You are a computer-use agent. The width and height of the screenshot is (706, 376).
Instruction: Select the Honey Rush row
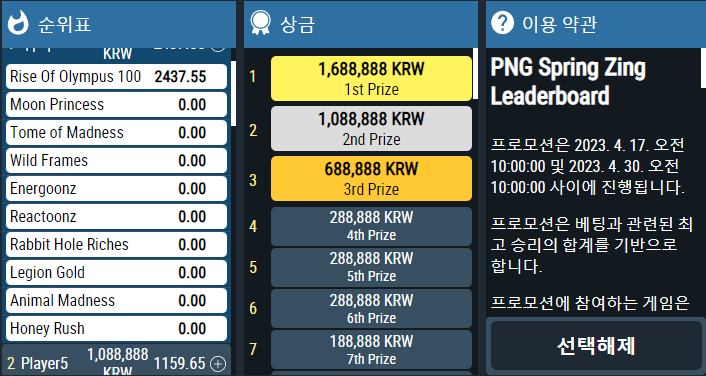click(116, 328)
